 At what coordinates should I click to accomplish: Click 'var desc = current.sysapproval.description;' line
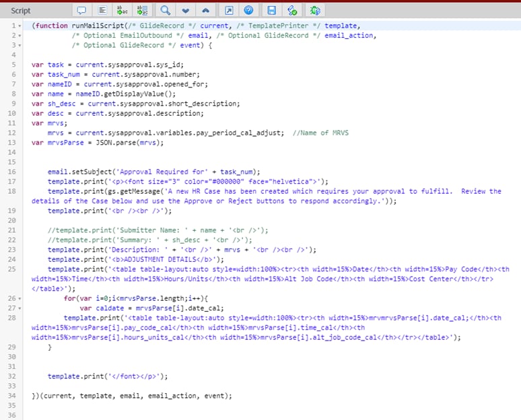pos(118,113)
